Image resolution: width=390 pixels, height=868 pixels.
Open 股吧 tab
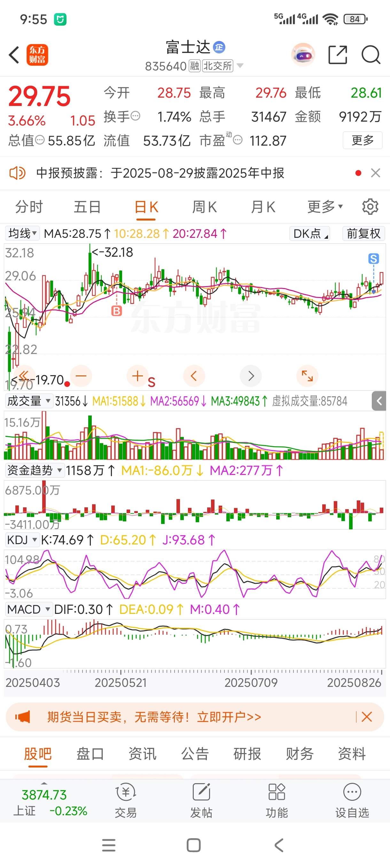point(38,754)
